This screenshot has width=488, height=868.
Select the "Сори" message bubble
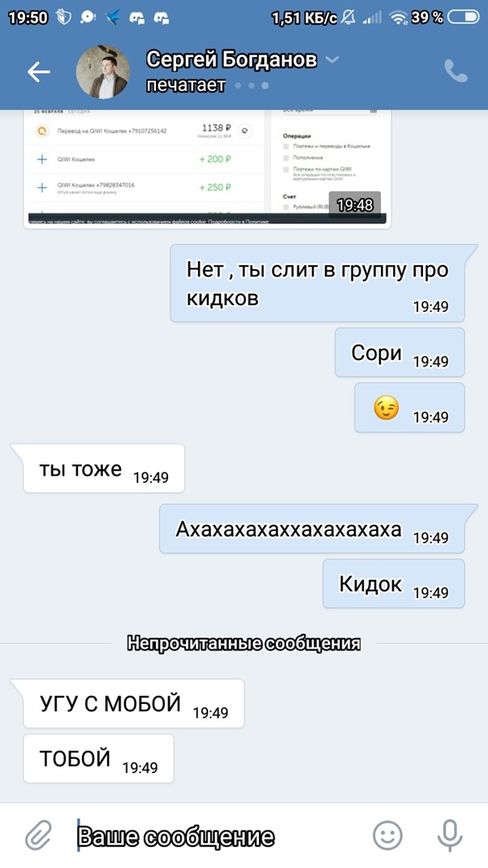click(400, 353)
